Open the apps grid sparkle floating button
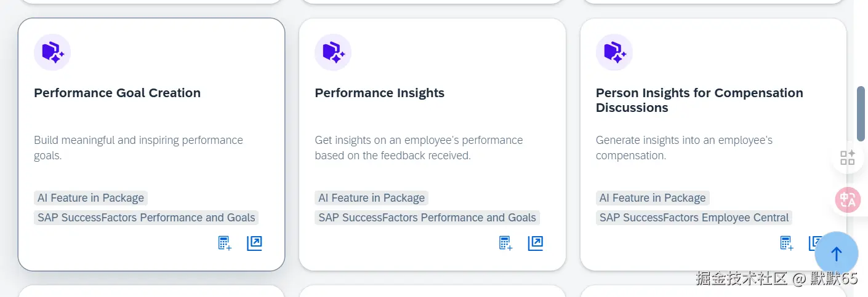Screen dimensions: 868x297 [x=848, y=157]
